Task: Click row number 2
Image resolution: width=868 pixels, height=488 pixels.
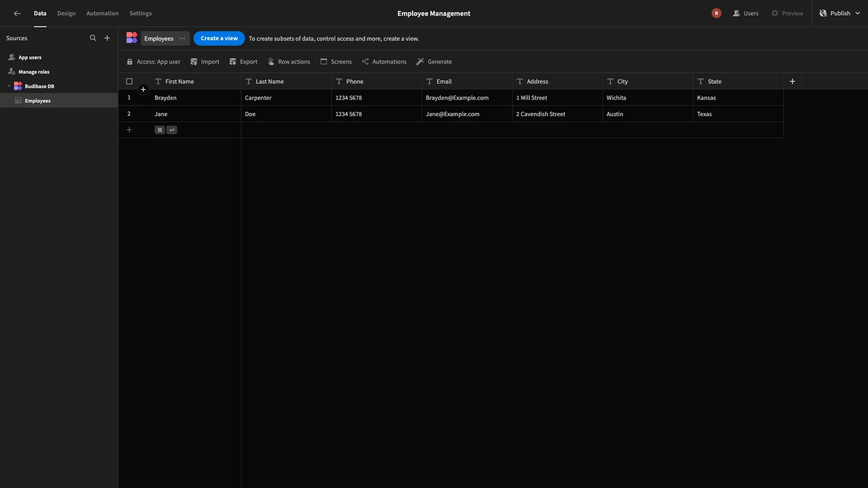Action: click(129, 114)
